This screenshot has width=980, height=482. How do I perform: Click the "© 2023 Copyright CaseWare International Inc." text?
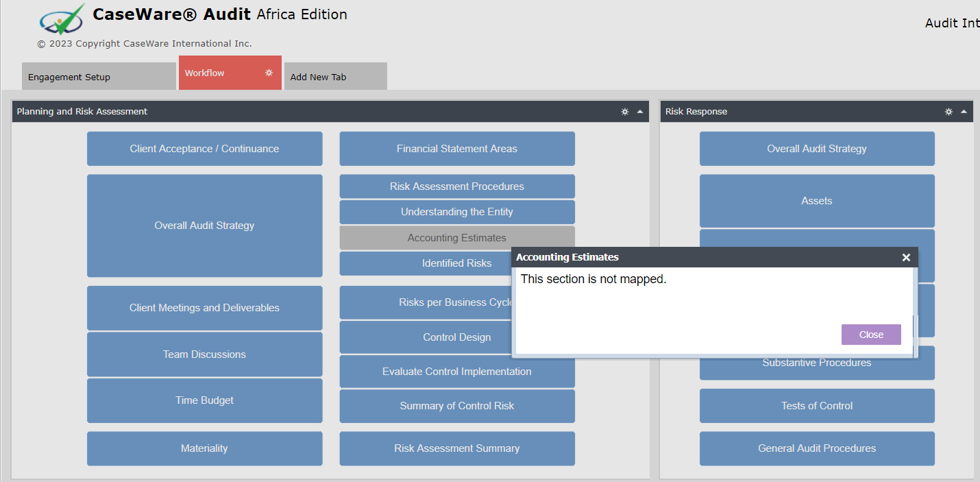pos(145,43)
